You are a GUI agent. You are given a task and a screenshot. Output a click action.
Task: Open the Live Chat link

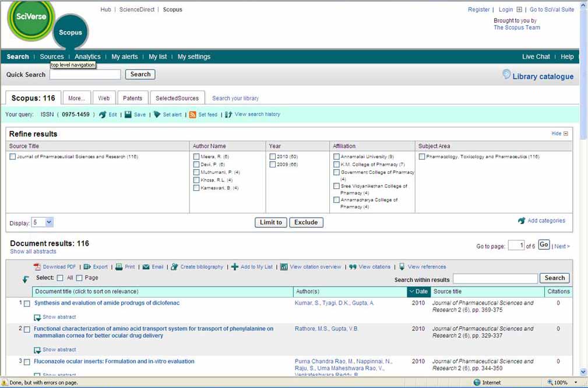point(536,57)
